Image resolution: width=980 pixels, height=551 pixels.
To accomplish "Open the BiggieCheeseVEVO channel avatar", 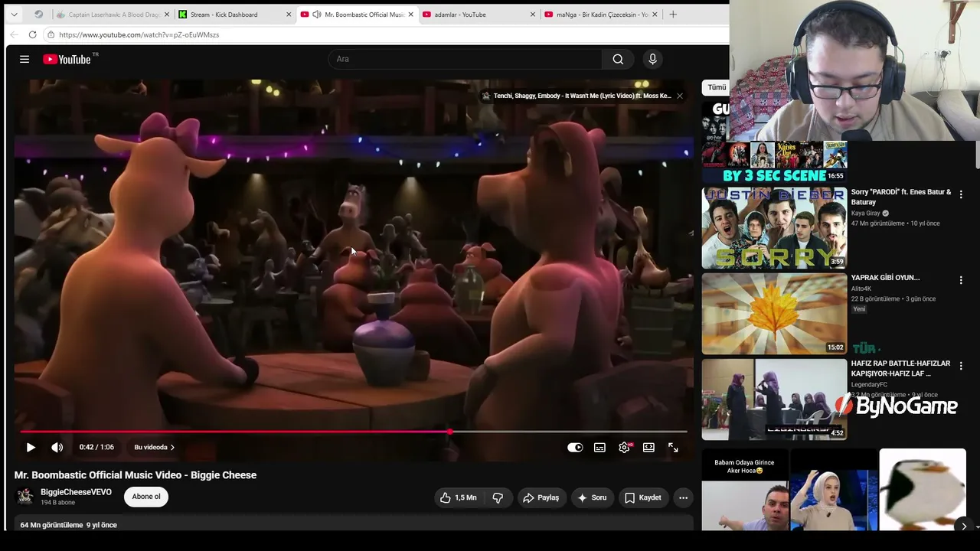I will (25, 497).
